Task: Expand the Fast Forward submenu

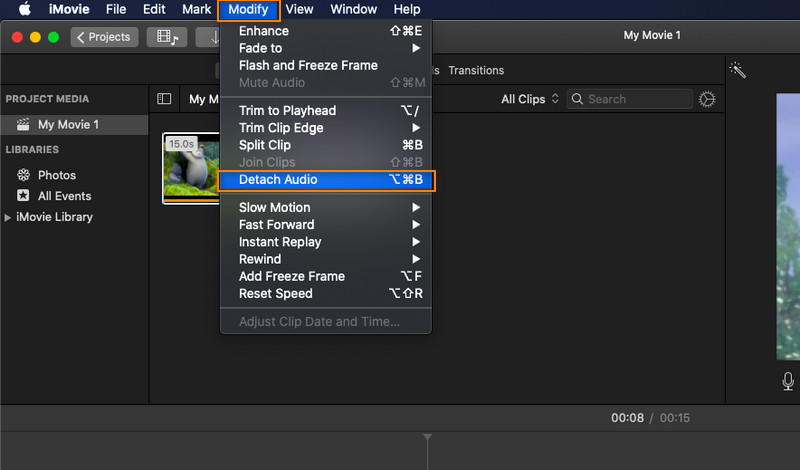Action: click(x=326, y=225)
